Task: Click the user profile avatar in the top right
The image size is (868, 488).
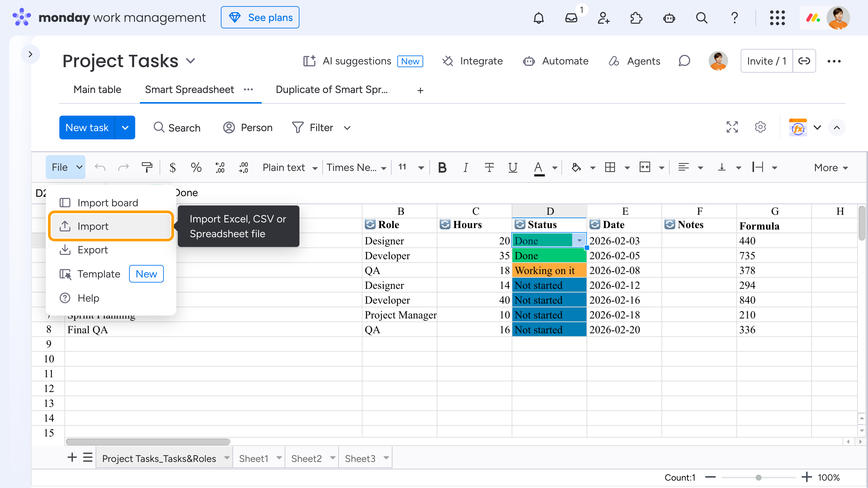Action: (838, 18)
